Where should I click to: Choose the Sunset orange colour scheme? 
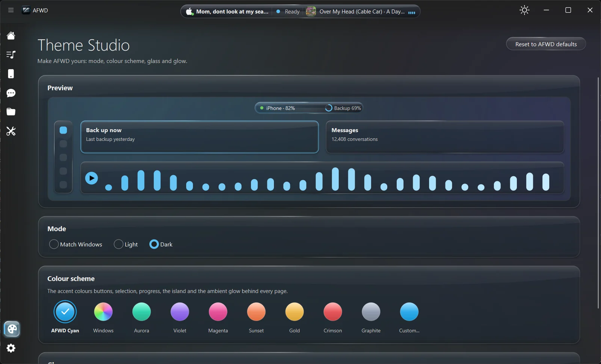coord(256,312)
